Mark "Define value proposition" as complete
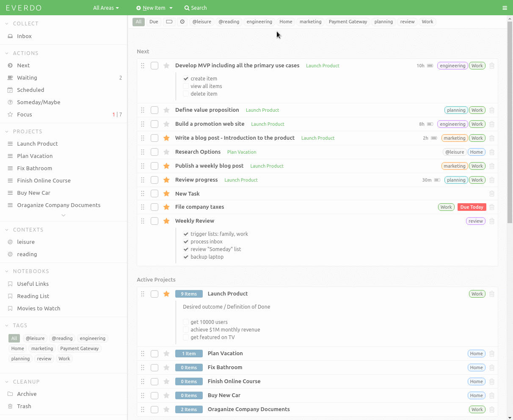 coord(154,110)
